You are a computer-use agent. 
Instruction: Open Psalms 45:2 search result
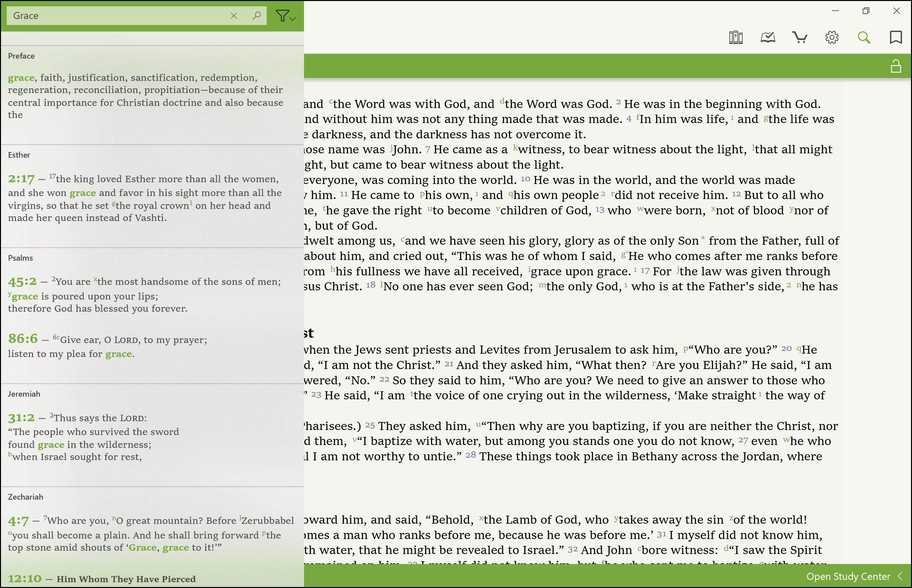pyautogui.click(x=22, y=282)
